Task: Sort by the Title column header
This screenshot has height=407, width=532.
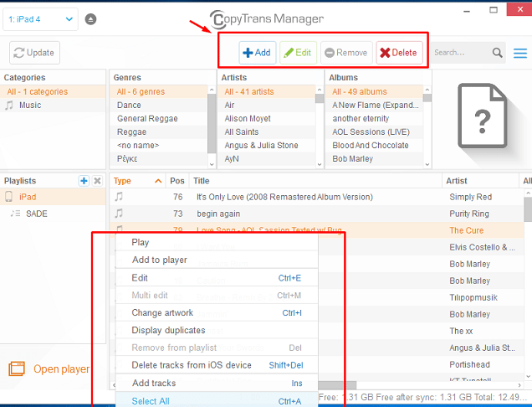Action: pyautogui.click(x=315, y=181)
